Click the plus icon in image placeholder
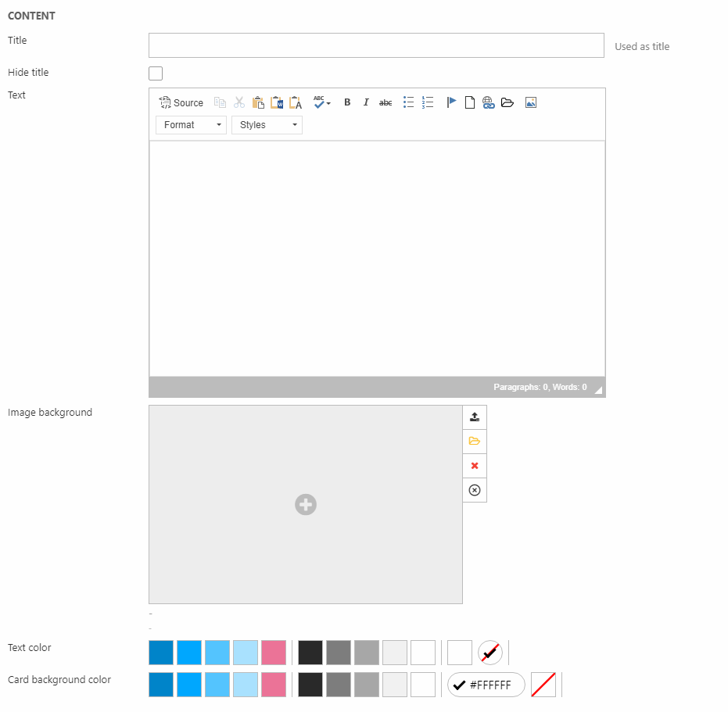Viewport: 728px width, 712px height. 306,505
